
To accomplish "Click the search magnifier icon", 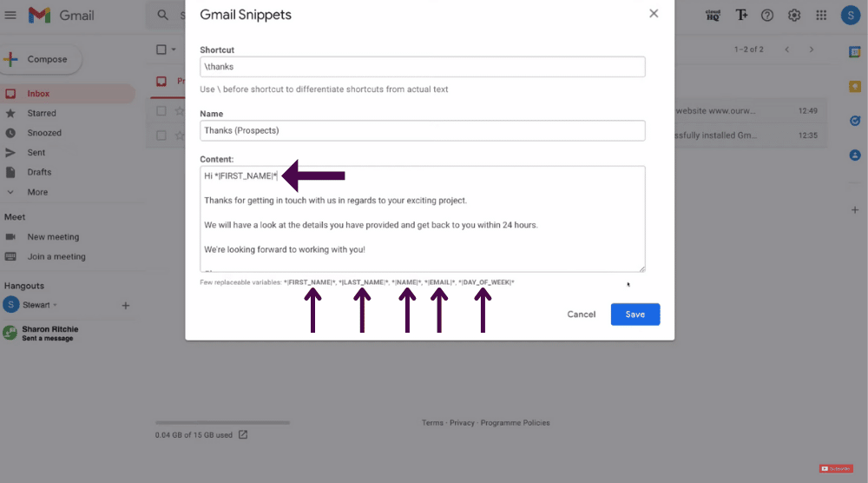I will pyautogui.click(x=162, y=15).
